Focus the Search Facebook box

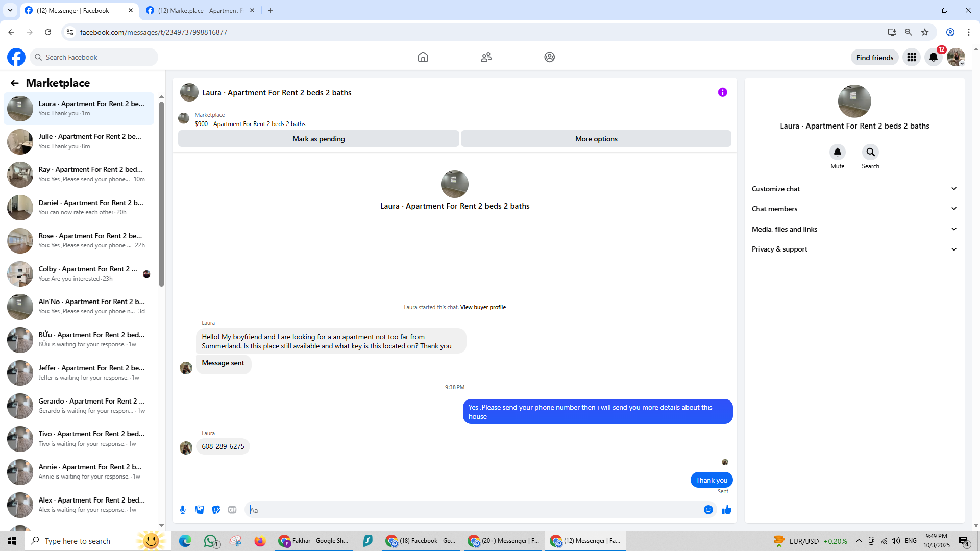[94, 57]
